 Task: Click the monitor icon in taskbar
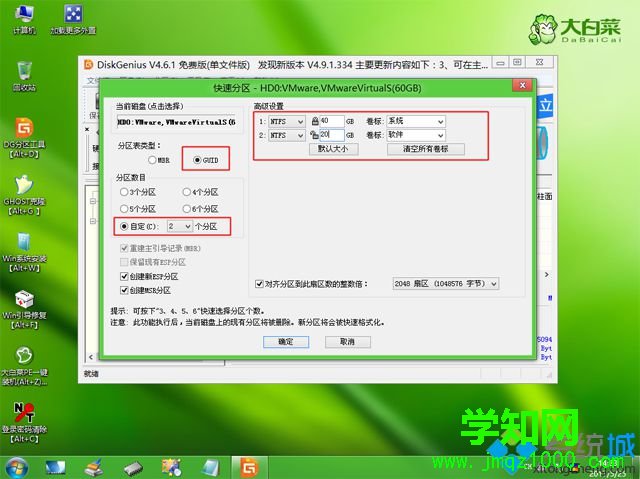pyautogui.click(x=55, y=468)
